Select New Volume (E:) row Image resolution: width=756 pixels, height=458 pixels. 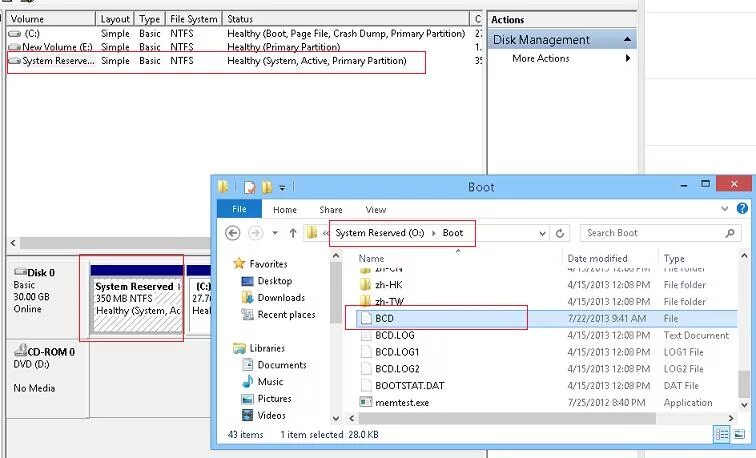pos(244,47)
